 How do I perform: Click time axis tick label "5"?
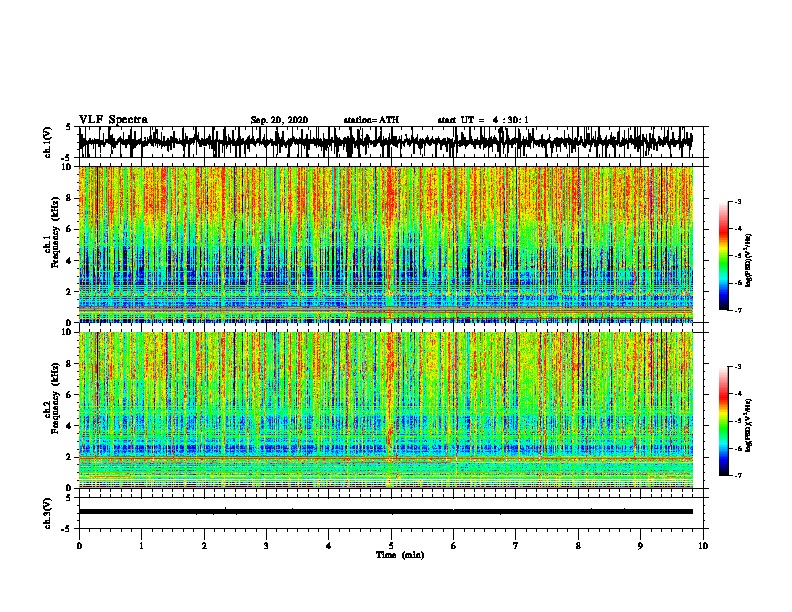[x=391, y=546]
